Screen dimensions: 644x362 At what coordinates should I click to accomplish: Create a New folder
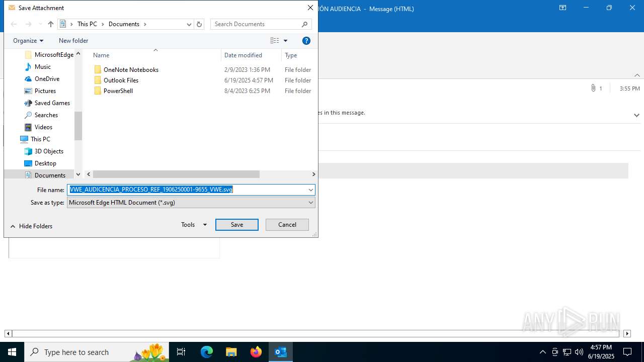coord(73,41)
